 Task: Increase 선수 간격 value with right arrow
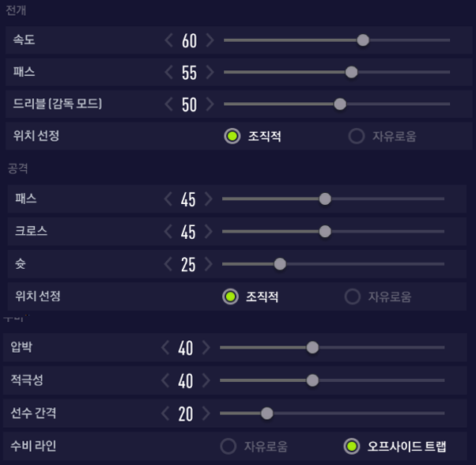tap(206, 413)
